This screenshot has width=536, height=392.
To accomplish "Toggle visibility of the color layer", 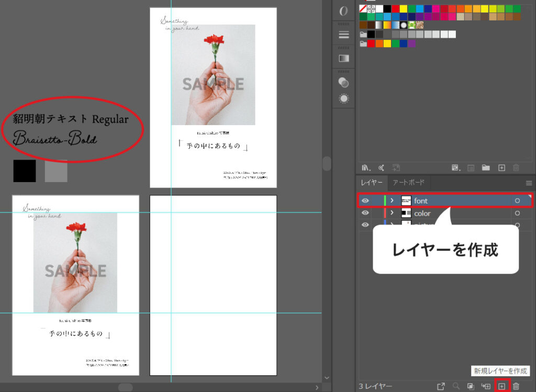I will click(x=365, y=213).
